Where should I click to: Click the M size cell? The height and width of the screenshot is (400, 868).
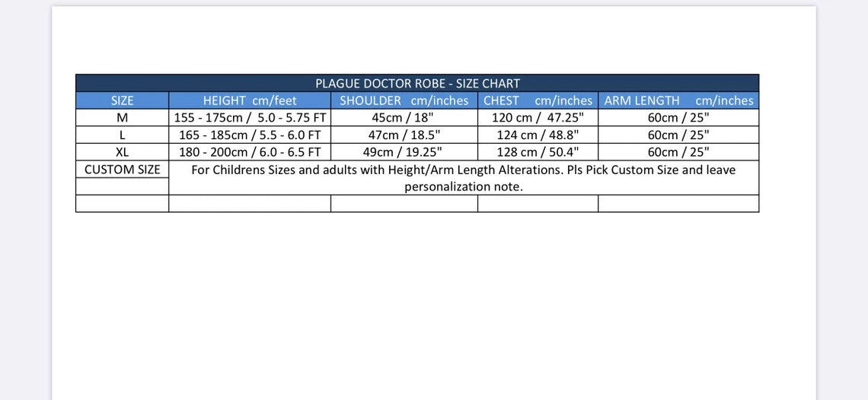point(123,118)
